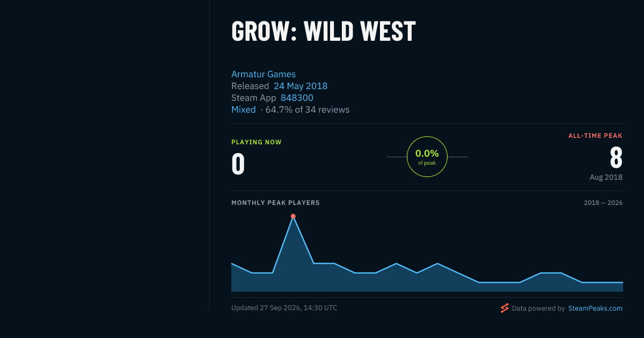Click the All-Time Peak value 8
644x338 pixels.
pos(616,158)
